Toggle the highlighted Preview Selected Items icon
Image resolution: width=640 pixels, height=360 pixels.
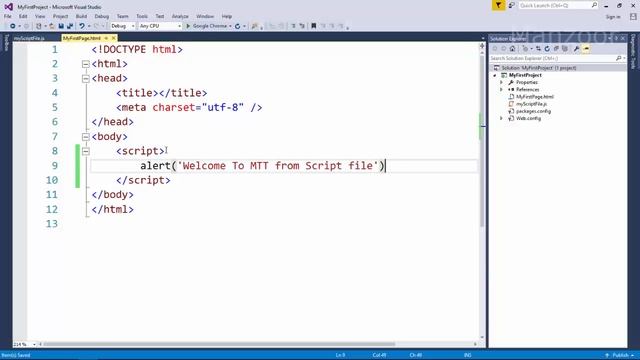586,49
